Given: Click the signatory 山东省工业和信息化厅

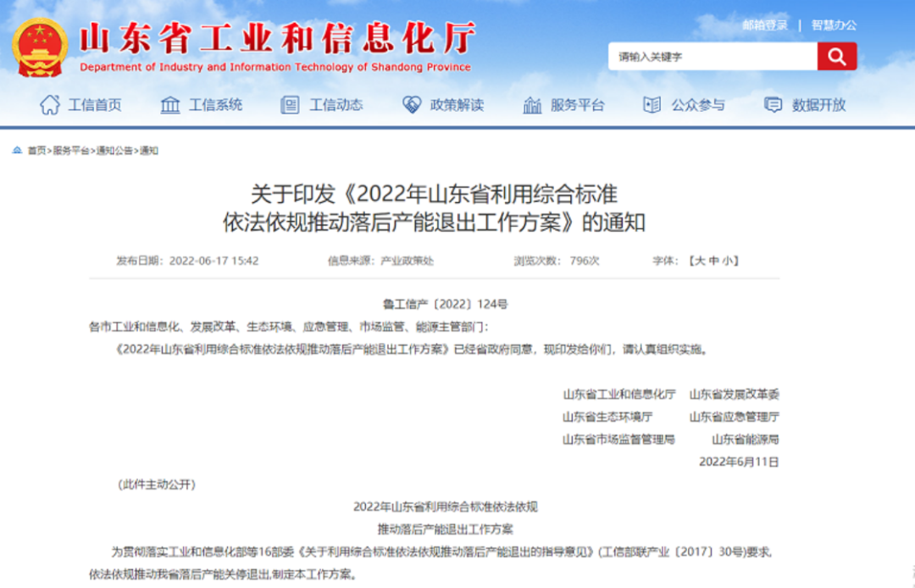Looking at the screenshot, I should [x=619, y=394].
